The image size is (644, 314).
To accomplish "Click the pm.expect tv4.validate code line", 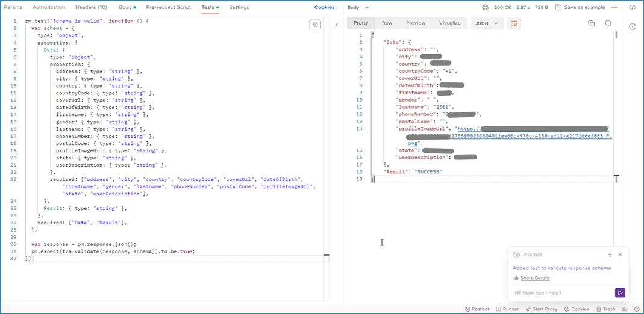I will (113, 251).
